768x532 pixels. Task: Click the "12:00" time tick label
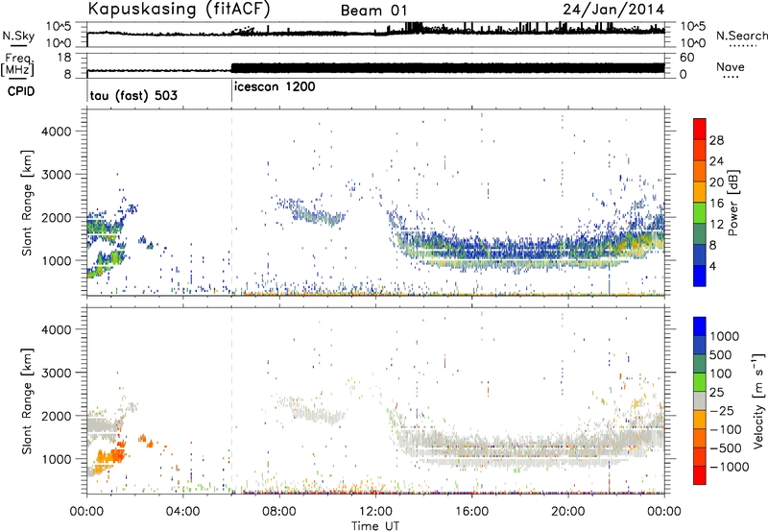coord(375,512)
